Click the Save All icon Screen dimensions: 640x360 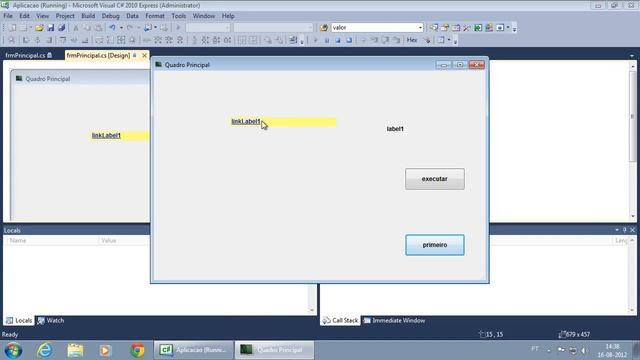[x=62, y=28]
